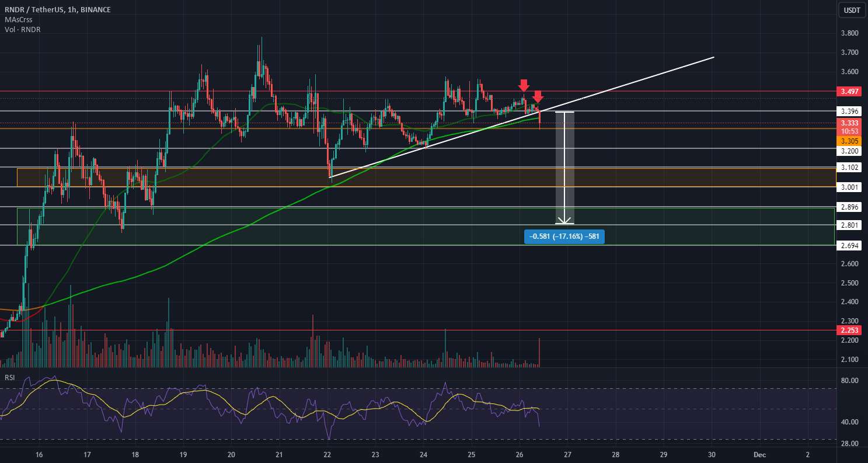
Task: Click date 30 on the time axis
Action: coord(712,454)
